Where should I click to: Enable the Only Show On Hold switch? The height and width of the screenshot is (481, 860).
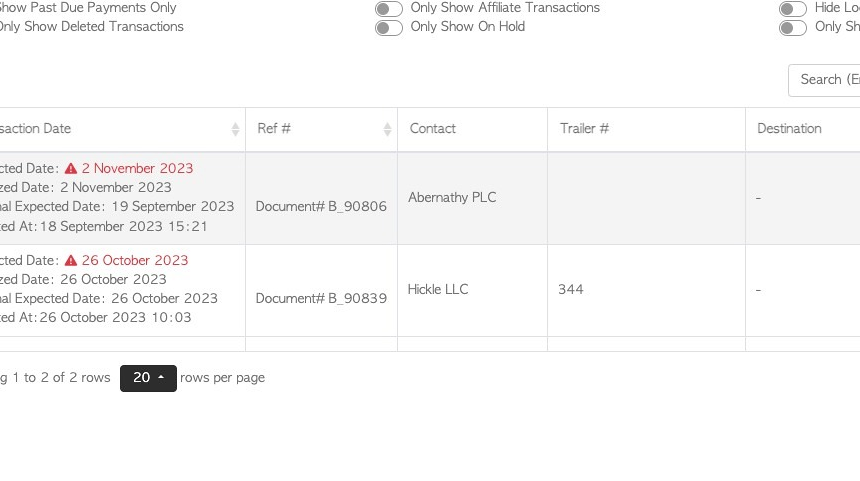(x=389, y=28)
